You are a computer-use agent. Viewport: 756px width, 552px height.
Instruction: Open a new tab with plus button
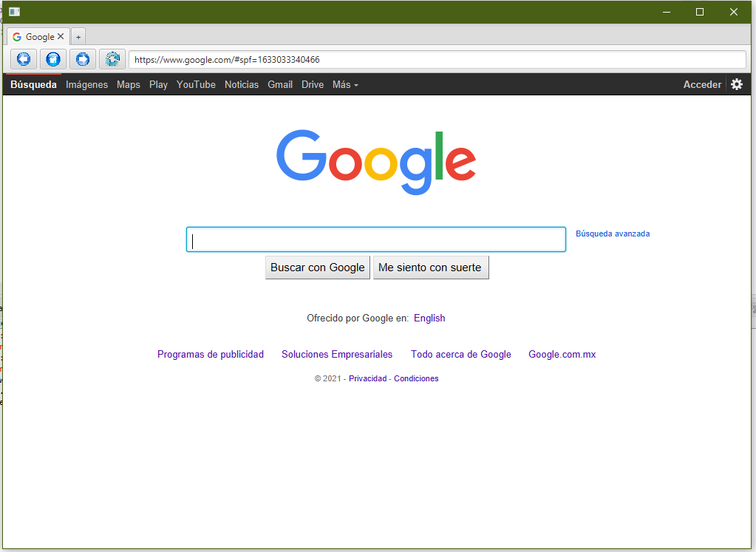[78, 37]
